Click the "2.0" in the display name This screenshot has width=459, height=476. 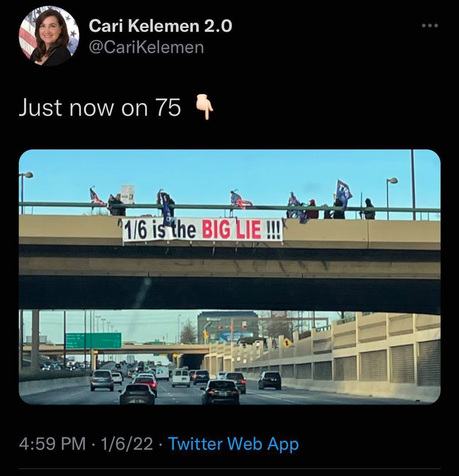tap(218, 26)
